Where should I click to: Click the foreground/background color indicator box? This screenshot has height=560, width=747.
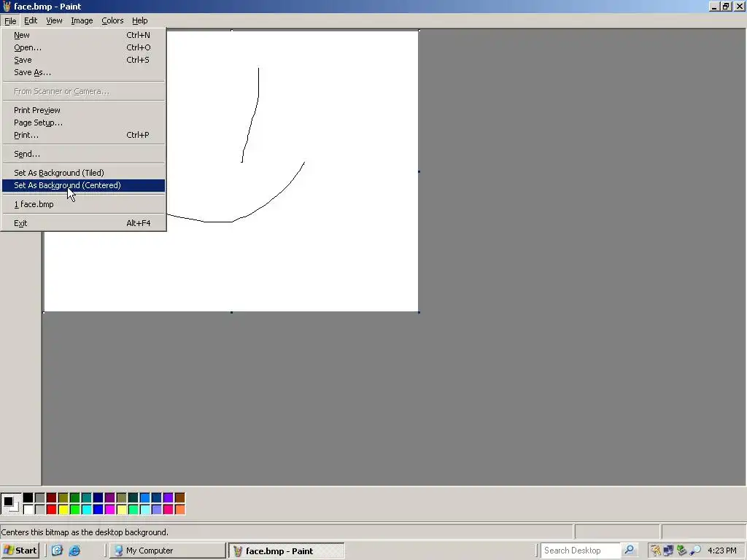10,504
